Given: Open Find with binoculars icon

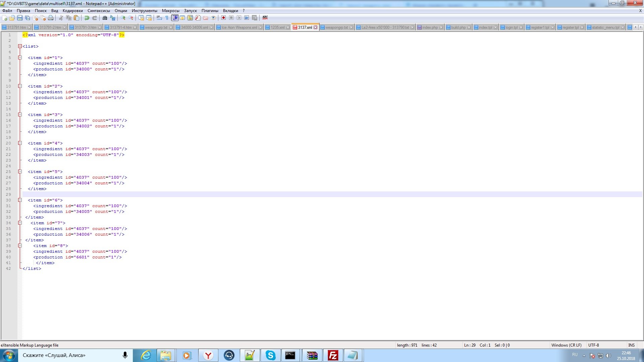Looking at the screenshot, I should coord(105,18).
